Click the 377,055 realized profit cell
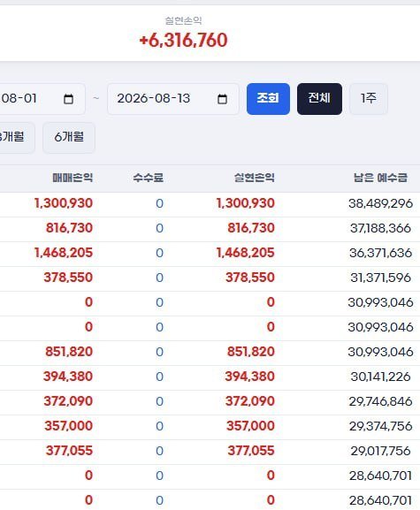 251,451
